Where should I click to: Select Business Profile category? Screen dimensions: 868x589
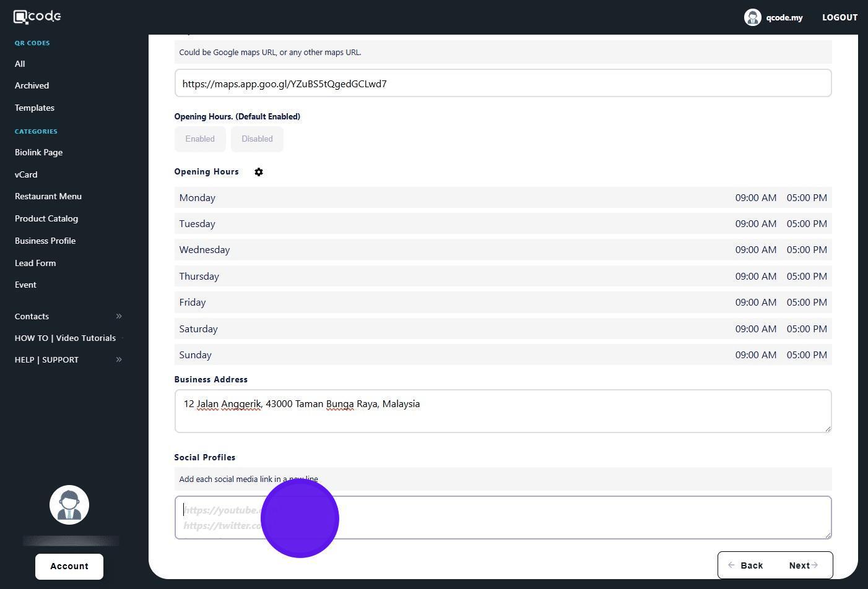tap(45, 241)
